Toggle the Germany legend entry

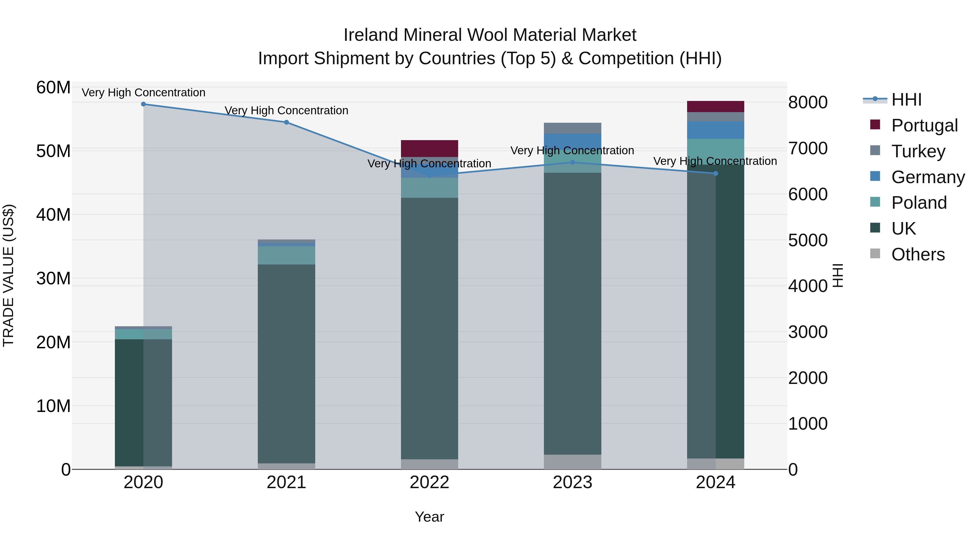(917, 177)
